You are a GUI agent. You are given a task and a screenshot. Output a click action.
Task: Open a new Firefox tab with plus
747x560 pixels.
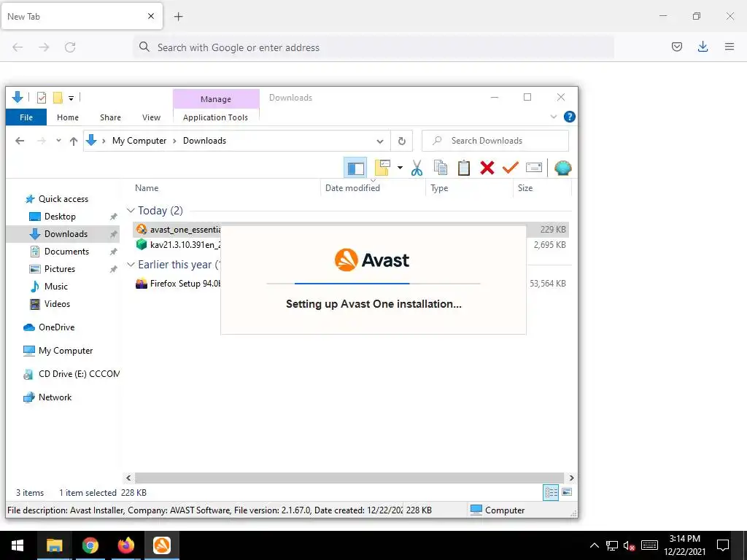point(178,17)
